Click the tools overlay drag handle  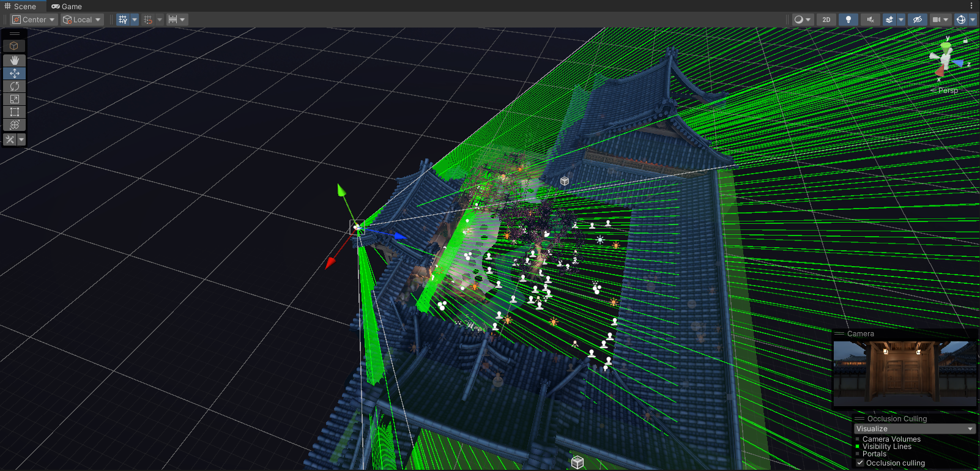(15, 34)
